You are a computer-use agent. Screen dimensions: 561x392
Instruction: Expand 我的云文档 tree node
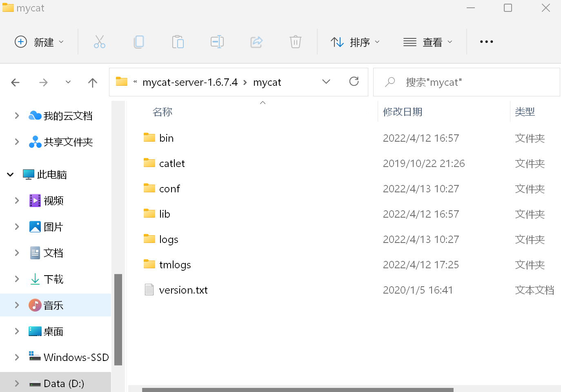click(x=17, y=116)
